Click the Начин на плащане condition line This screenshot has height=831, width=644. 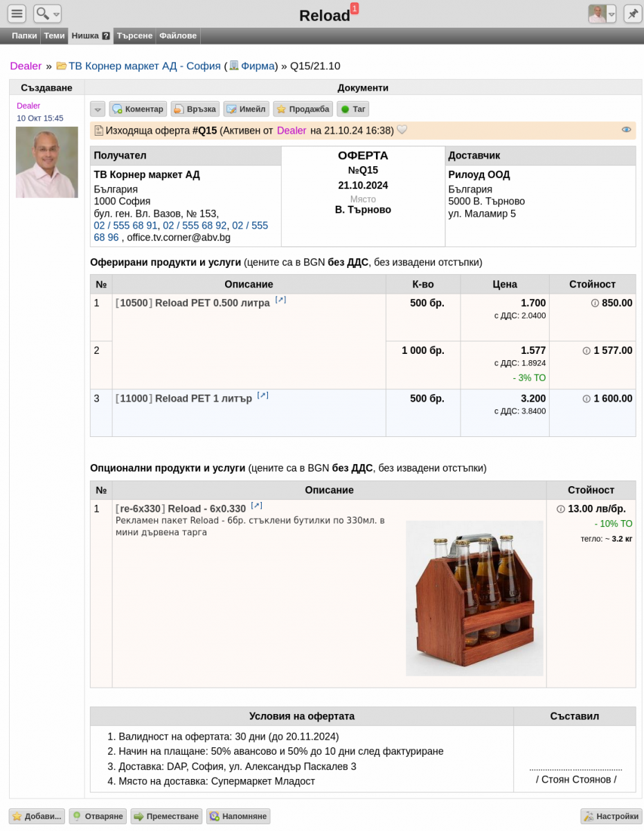coord(281,751)
